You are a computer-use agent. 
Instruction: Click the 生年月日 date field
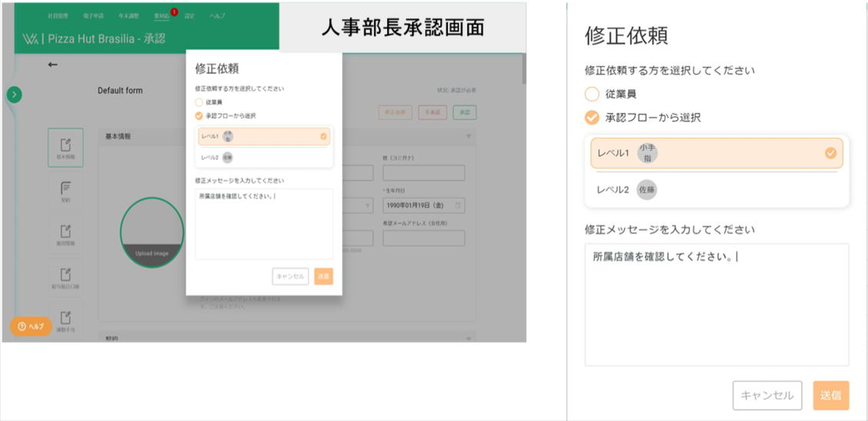click(424, 205)
